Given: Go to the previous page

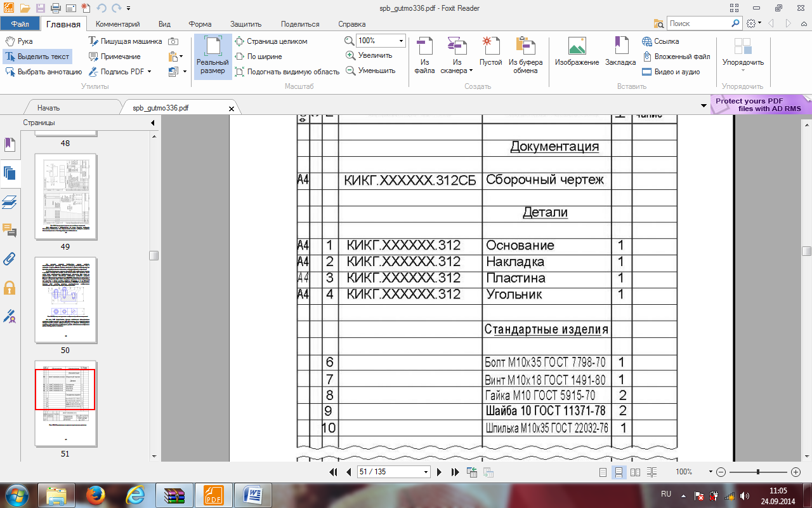Looking at the screenshot, I should pos(348,472).
